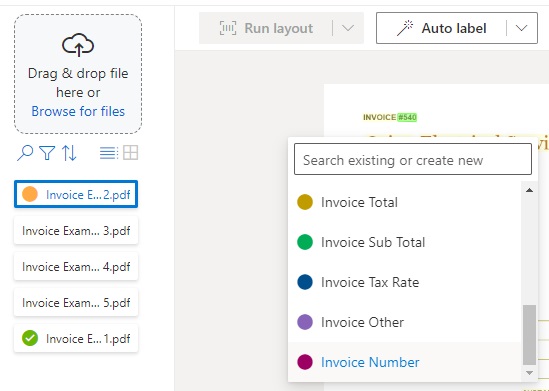This screenshot has height=391, width=549.
Task: Select the Invoice Sub Total label
Action: 404,242
